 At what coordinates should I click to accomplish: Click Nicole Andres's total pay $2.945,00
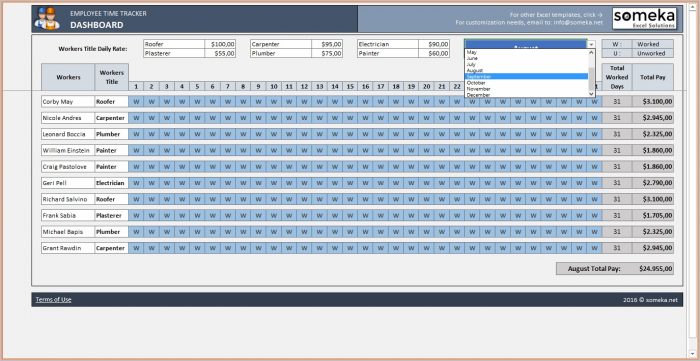tap(653, 118)
